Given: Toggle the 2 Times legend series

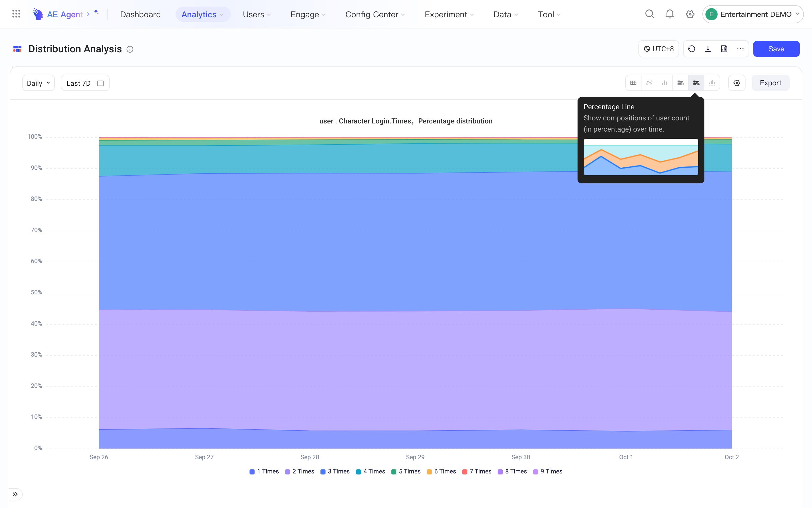Looking at the screenshot, I should coord(299,471).
